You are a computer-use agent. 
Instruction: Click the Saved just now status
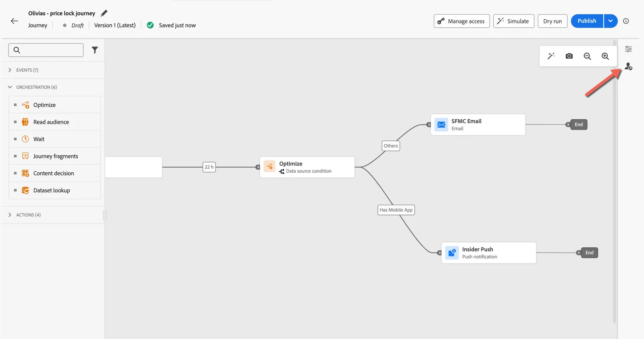(177, 25)
